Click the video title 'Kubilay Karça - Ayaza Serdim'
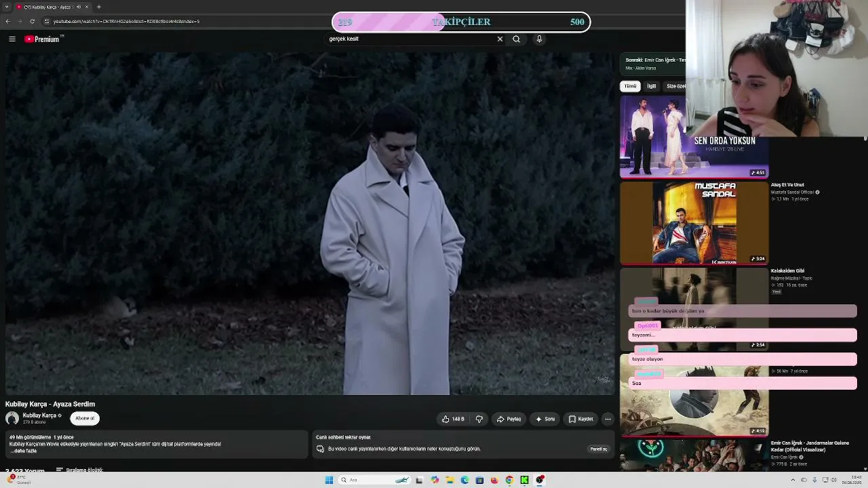Screen dimensions: 868x488 click(50, 404)
